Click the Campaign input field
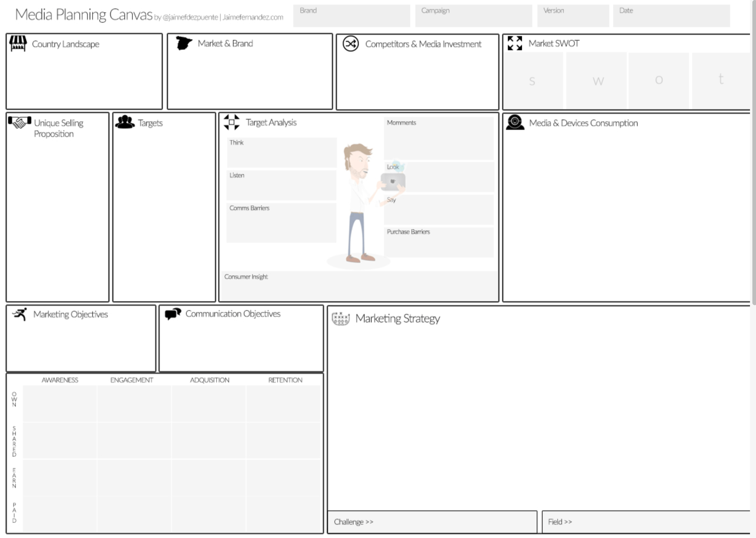 (473, 16)
